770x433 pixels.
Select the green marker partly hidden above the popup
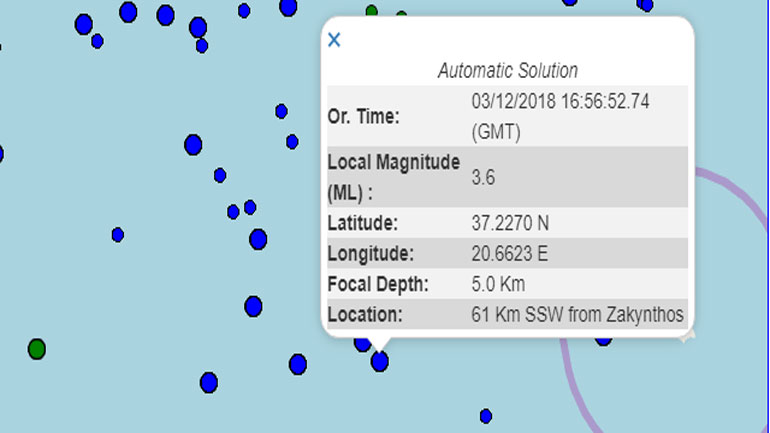coord(372,12)
